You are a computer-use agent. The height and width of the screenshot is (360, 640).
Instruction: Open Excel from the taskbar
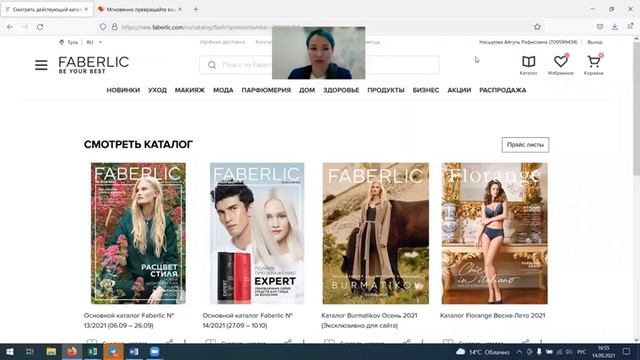pyautogui.click(x=93, y=352)
